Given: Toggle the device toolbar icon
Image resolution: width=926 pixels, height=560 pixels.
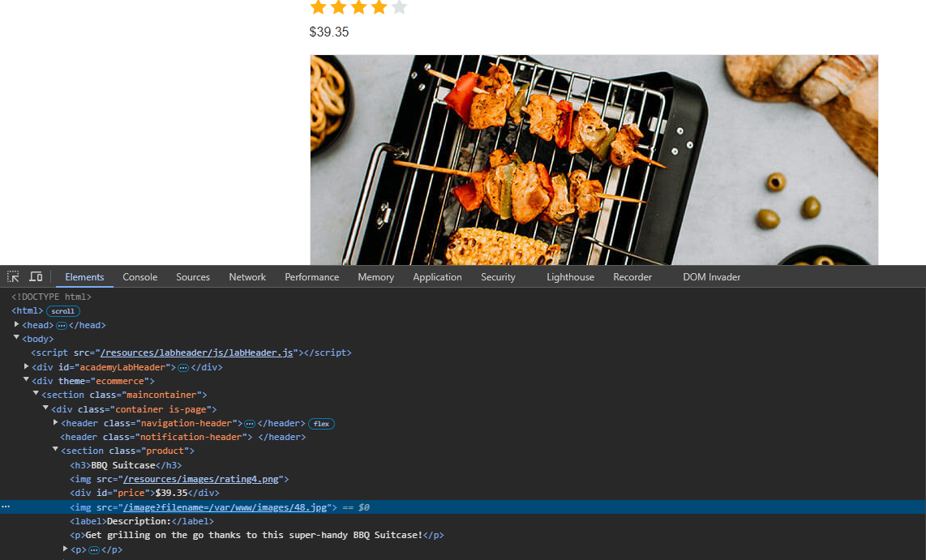Looking at the screenshot, I should pyautogui.click(x=36, y=277).
